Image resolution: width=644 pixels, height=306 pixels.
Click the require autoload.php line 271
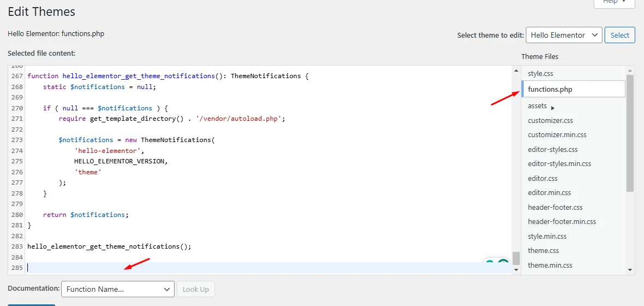pyautogui.click(x=172, y=119)
